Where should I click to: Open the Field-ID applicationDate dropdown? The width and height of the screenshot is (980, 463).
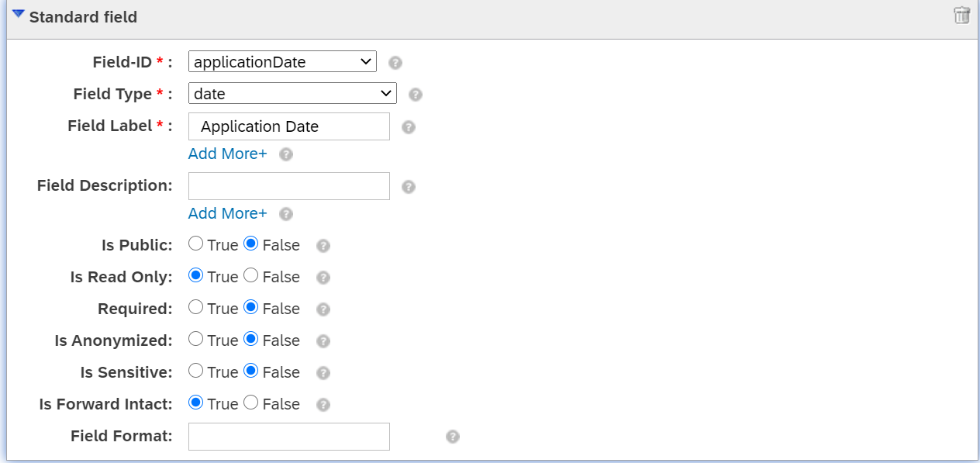(282, 61)
